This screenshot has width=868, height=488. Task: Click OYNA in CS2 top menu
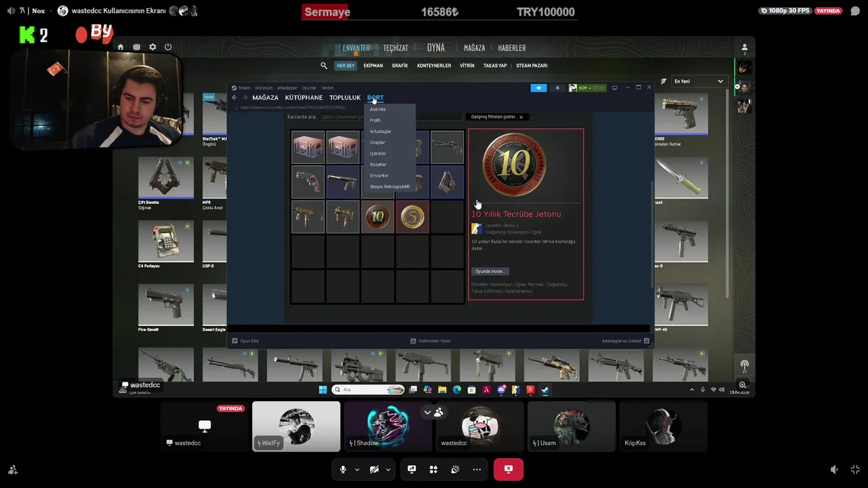click(x=436, y=47)
